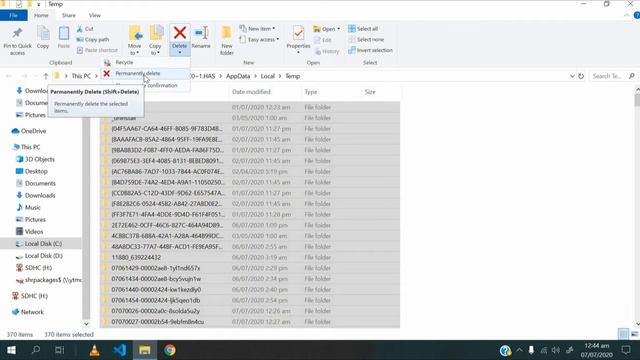
Task: Click the Pin to Quick access icon
Action: pos(17,34)
